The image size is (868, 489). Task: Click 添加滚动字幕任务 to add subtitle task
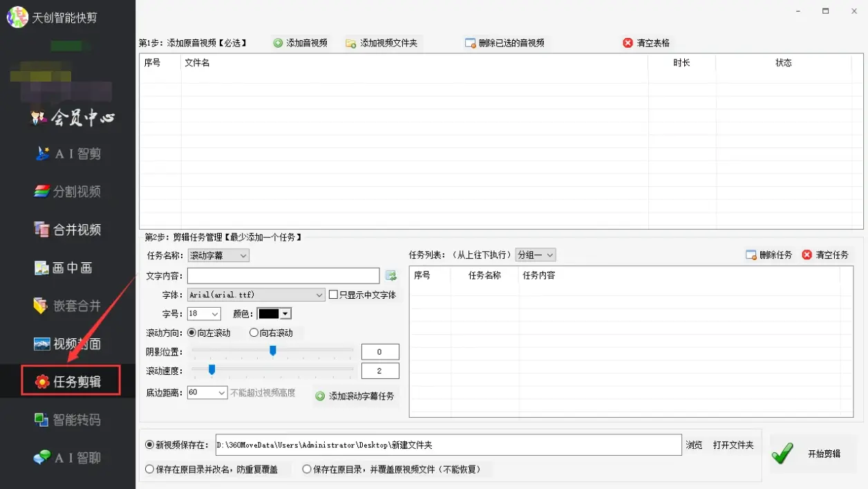pos(356,396)
